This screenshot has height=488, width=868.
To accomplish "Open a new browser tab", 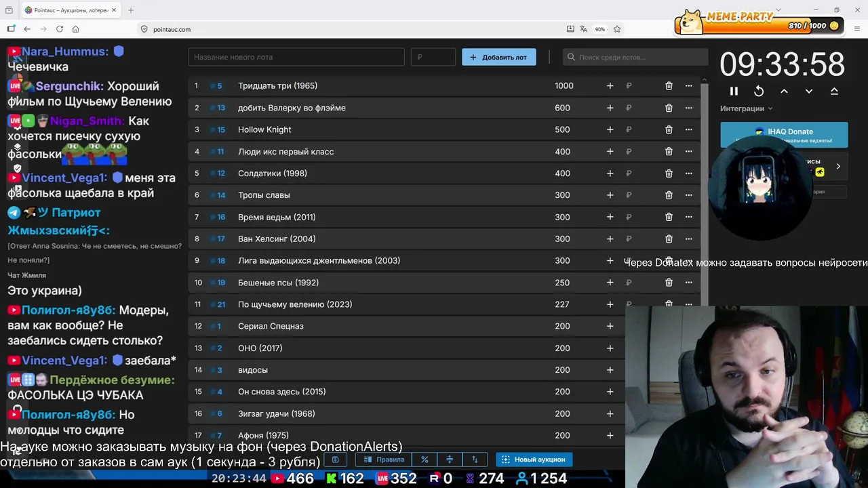I will pyautogui.click(x=131, y=10).
